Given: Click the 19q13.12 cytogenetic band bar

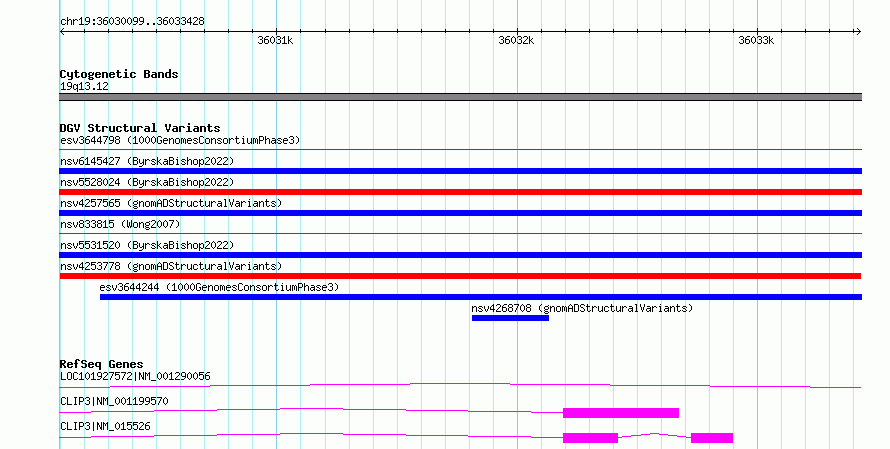Looking at the screenshot, I should pos(460,97).
